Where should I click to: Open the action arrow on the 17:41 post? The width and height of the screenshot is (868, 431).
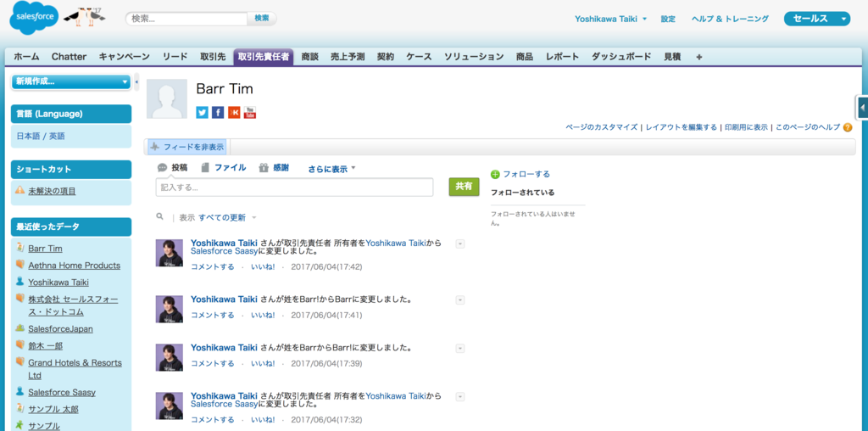point(460,299)
